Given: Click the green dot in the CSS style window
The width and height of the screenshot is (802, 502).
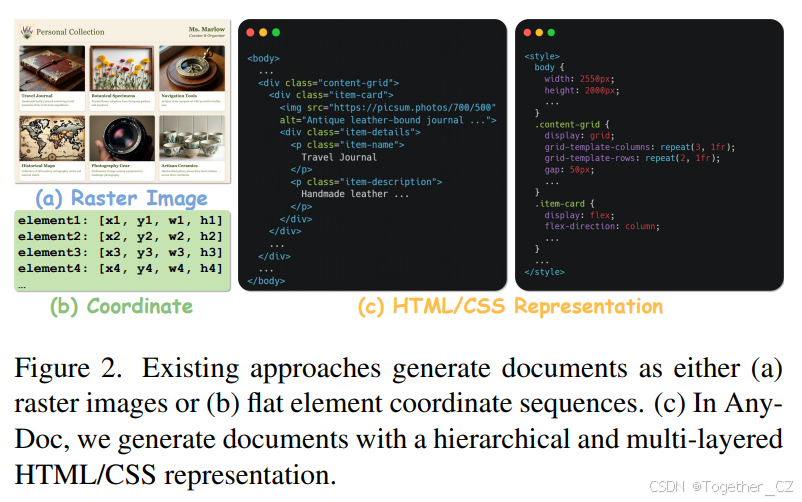Looking at the screenshot, I should [x=551, y=32].
